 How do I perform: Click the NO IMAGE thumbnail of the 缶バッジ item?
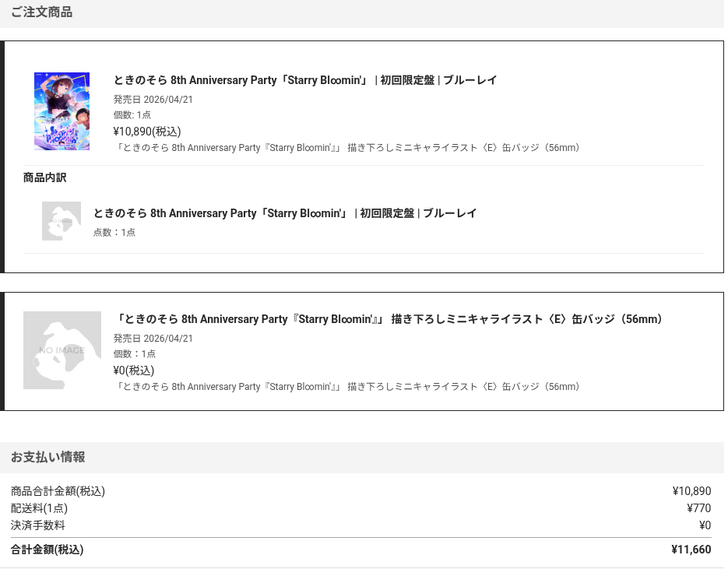62,350
